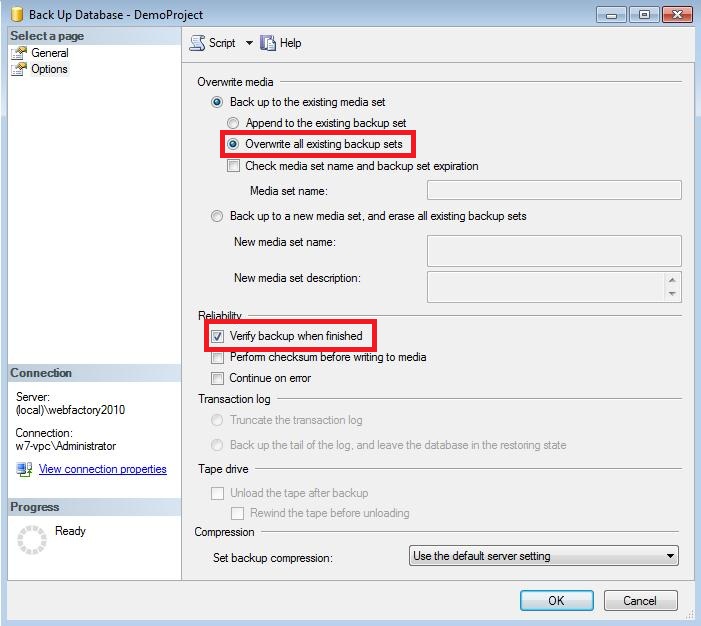Image resolution: width=701 pixels, height=626 pixels.
Task: Click the description field down scroll arrow
Action: pos(673,294)
